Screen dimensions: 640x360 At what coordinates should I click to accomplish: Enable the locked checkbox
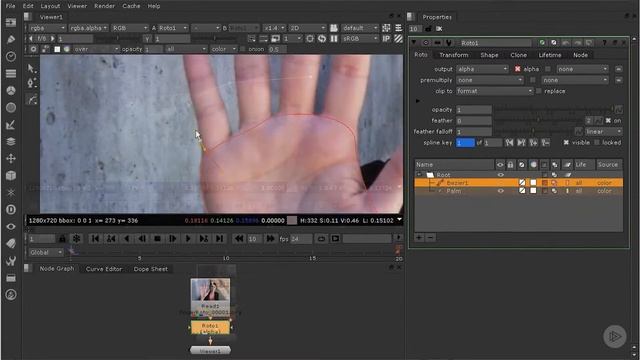[597, 142]
